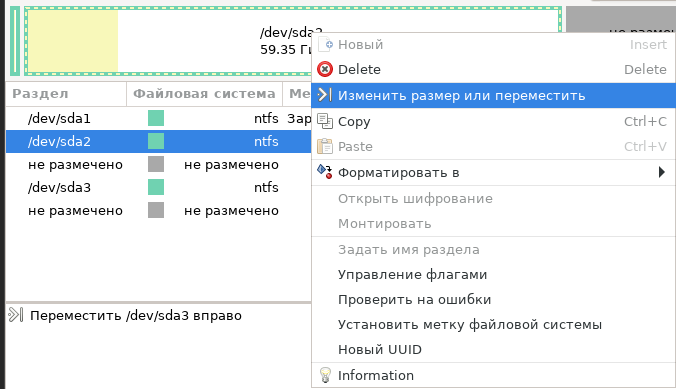This screenshot has width=676, height=389.
Task: Click the ntfs cell of /dev/sda3
Action: point(266,188)
